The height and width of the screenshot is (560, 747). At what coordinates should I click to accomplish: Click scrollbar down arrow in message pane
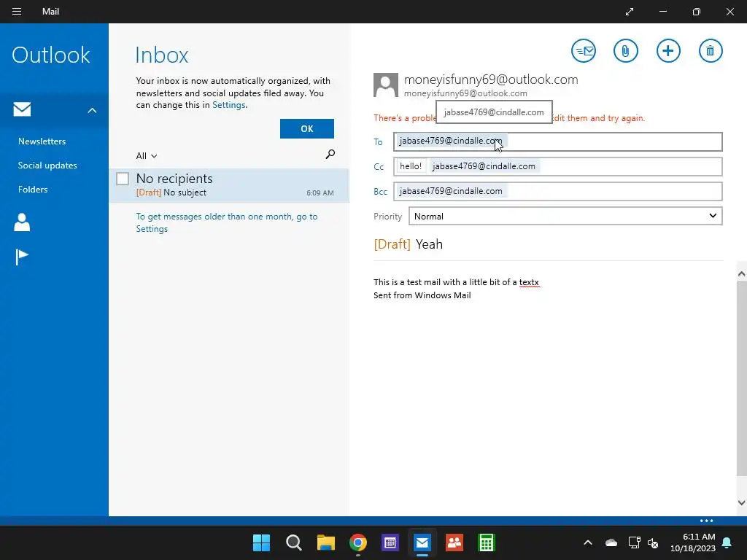point(741,502)
